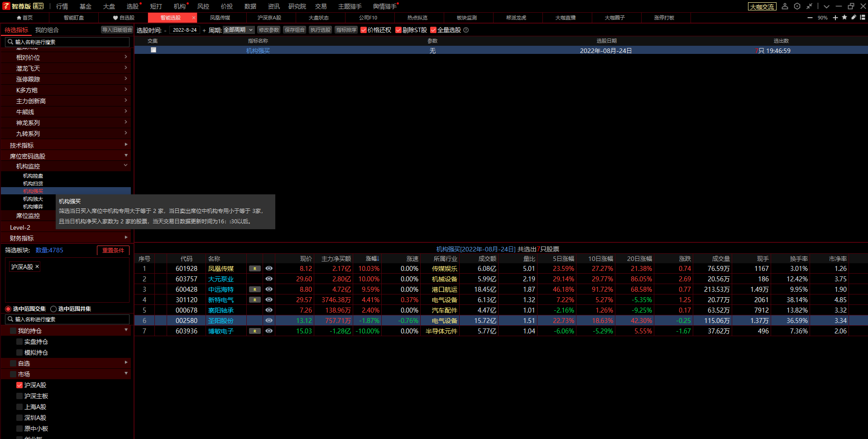The width and height of the screenshot is (868, 439).
Task: Go to the 首页 home tab
Action: click(x=24, y=18)
